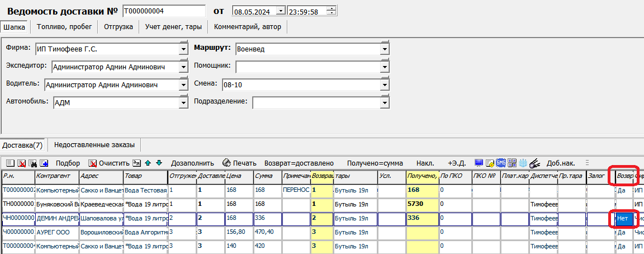644x254 pixels.
Task: Click the SMS icon in the delivery toolbar
Action: pos(501,163)
